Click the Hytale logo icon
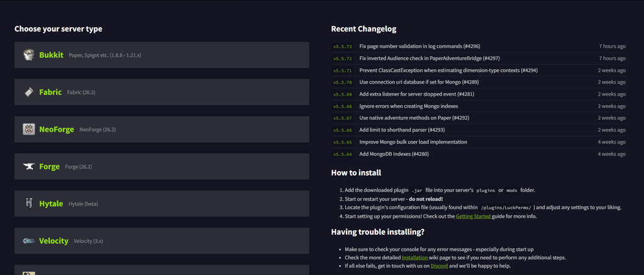The width and height of the screenshot is (644, 275). click(29, 203)
